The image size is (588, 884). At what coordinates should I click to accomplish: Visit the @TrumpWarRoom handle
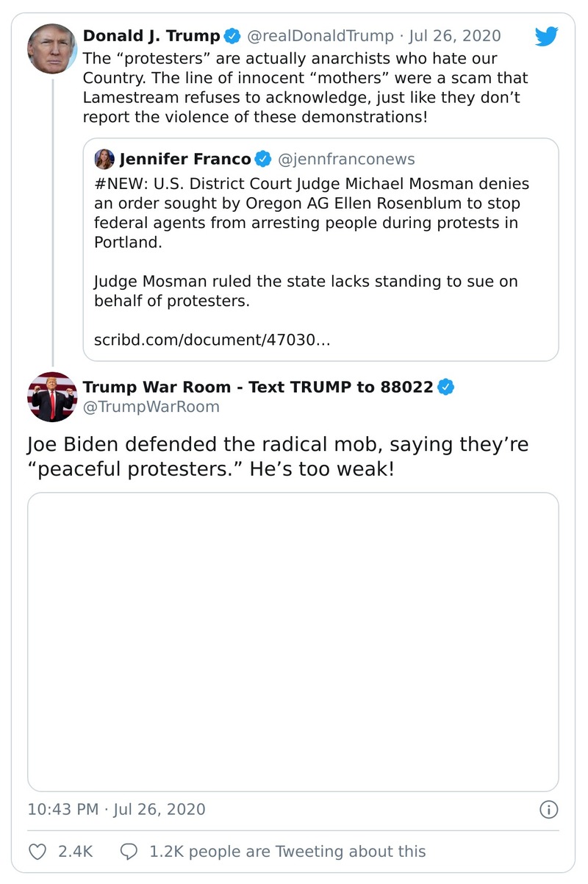click(151, 407)
